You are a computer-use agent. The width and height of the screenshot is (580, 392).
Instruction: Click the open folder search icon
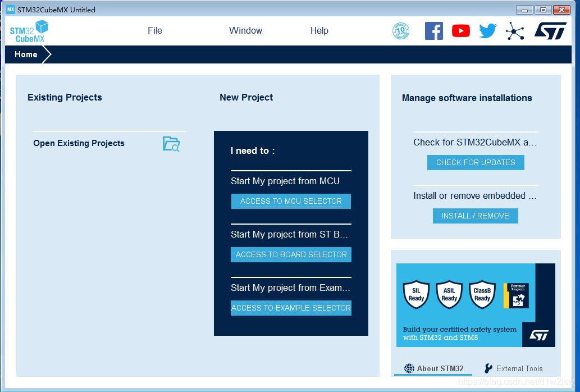(171, 144)
